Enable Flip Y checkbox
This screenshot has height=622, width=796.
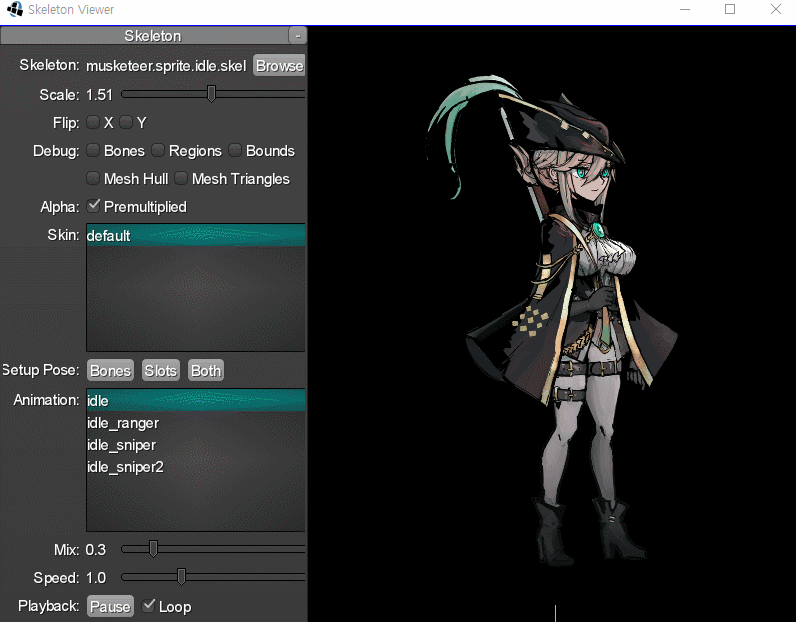[126, 122]
